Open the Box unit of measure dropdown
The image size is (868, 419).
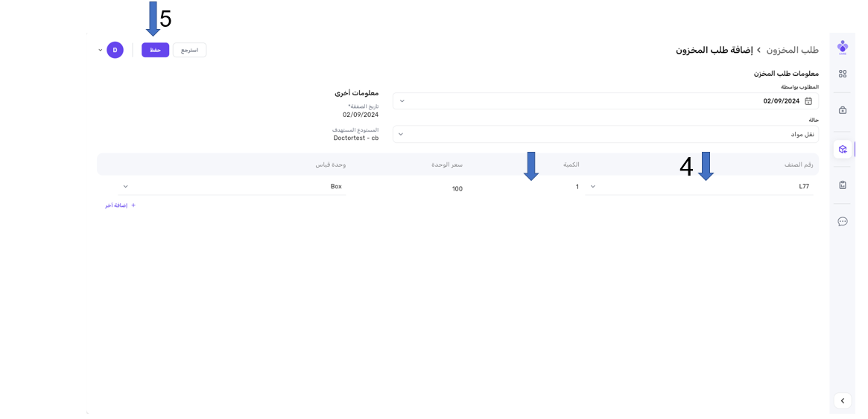pos(125,187)
